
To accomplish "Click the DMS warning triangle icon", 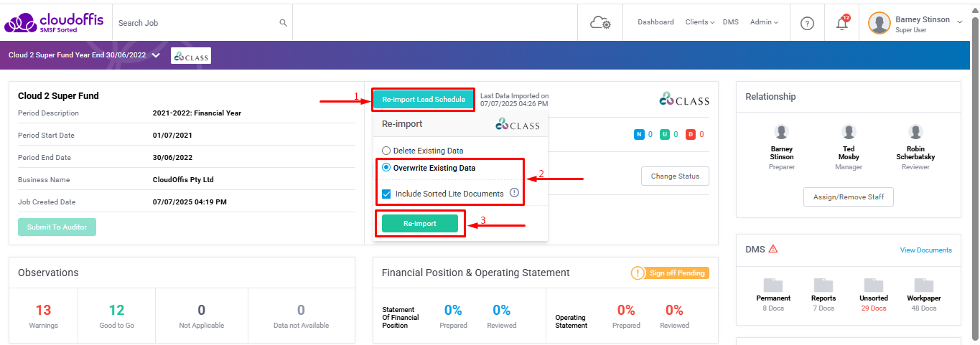I will pos(773,249).
